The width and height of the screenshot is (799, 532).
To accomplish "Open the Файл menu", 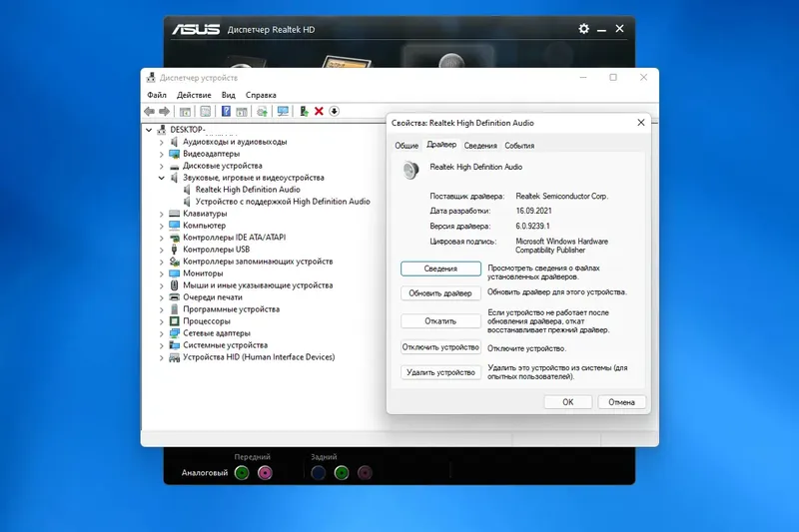I will 157,95.
